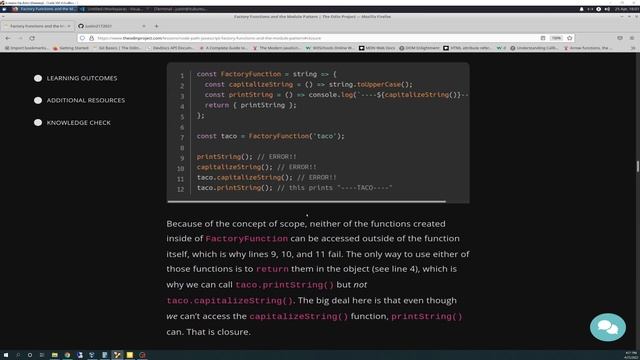Go forward with the browser Forward arrow

click(x=20, y=38)
